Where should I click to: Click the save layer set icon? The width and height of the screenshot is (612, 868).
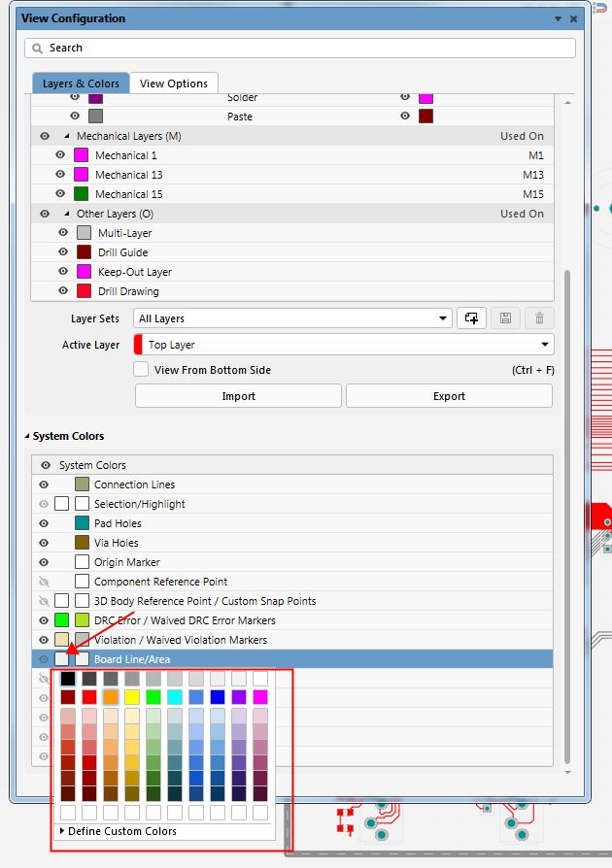[505, 318]
